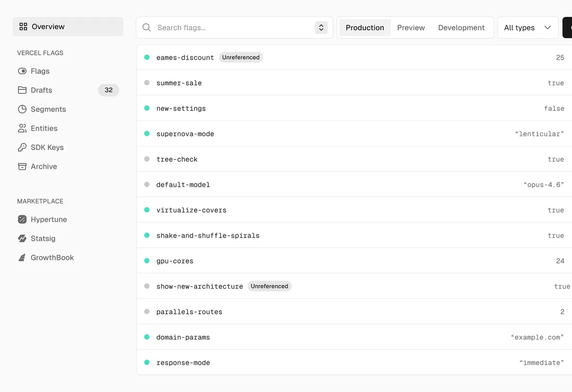Click the green status dot for new-settings
The width and height of the screenshot is (572, 392).
(147, 108)
